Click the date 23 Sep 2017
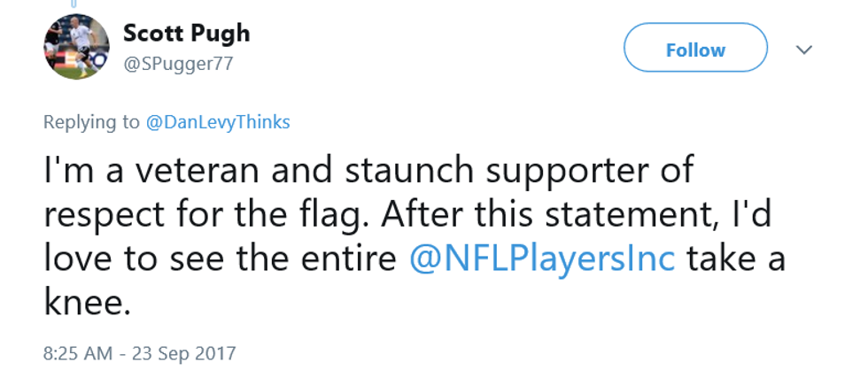The width and height of the screenshot is (868, 378). click(184, 353)
